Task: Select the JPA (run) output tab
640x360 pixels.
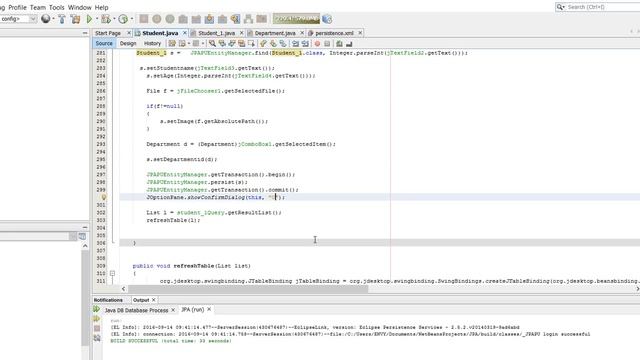Action: 193,310
